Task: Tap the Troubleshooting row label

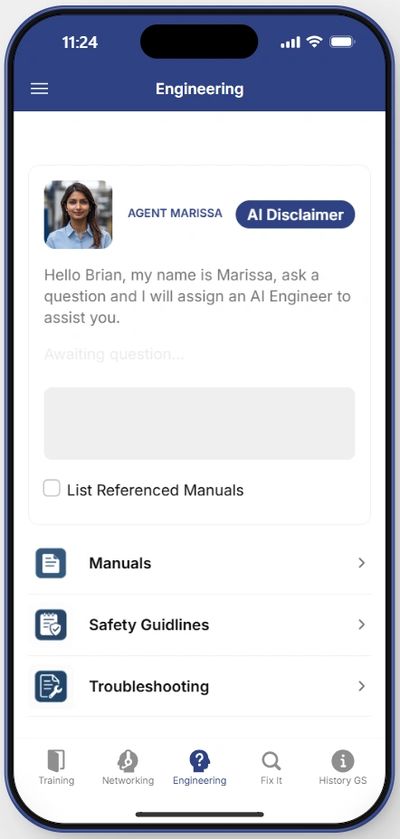Action: (x=149, y=687)
